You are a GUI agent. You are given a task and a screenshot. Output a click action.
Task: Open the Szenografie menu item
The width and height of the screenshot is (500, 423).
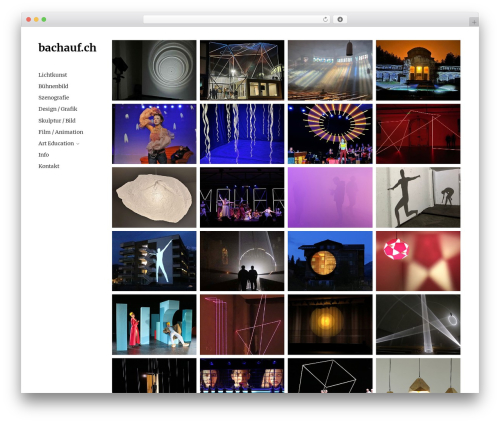(x=54, y=97)
